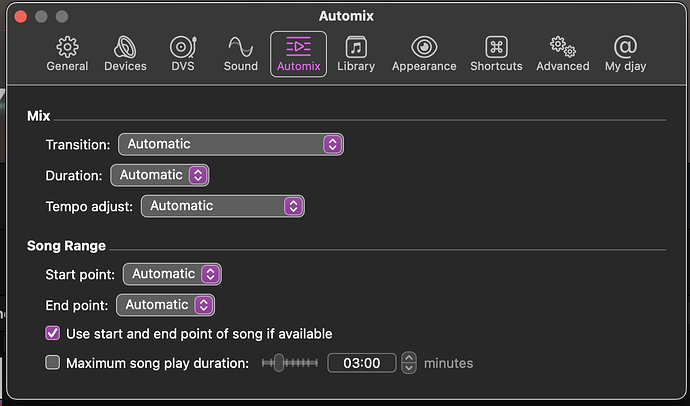Open the End point dropdown

[165, 305]
